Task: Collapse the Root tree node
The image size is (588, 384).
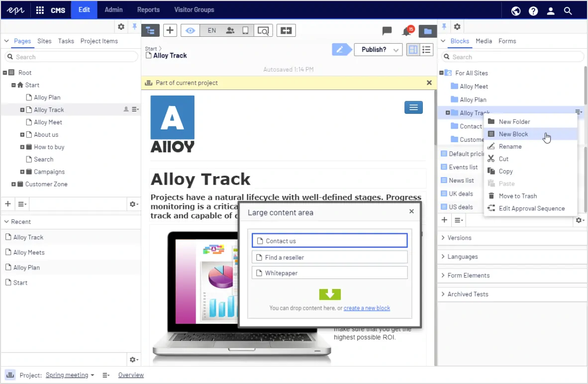Action: tap(5, 73)
